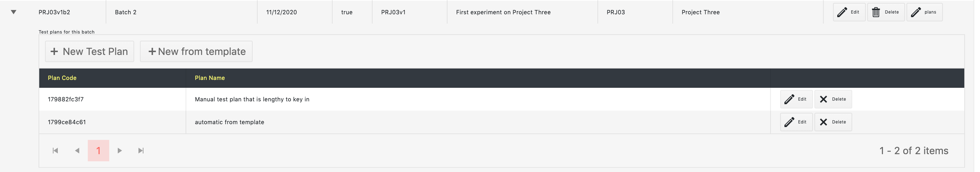Click New Test Plan button
980x172 pixels.
pos(90,51)
